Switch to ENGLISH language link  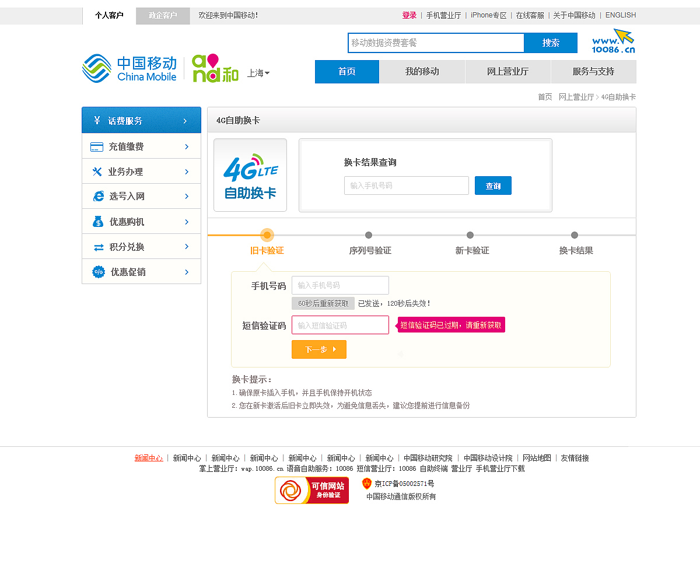point(621,15)
